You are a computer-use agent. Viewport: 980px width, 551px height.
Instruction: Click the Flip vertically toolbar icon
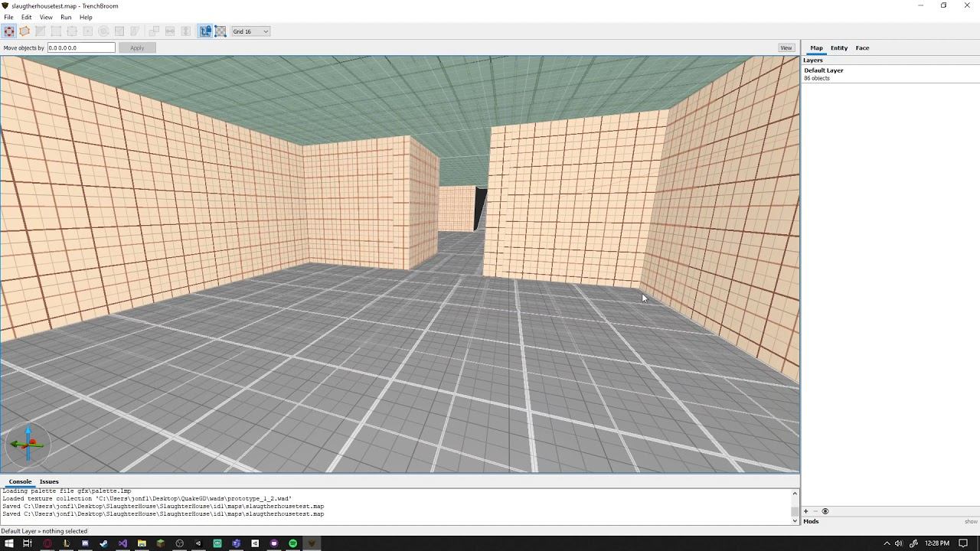pyautogui.click(x=186, y=31)
